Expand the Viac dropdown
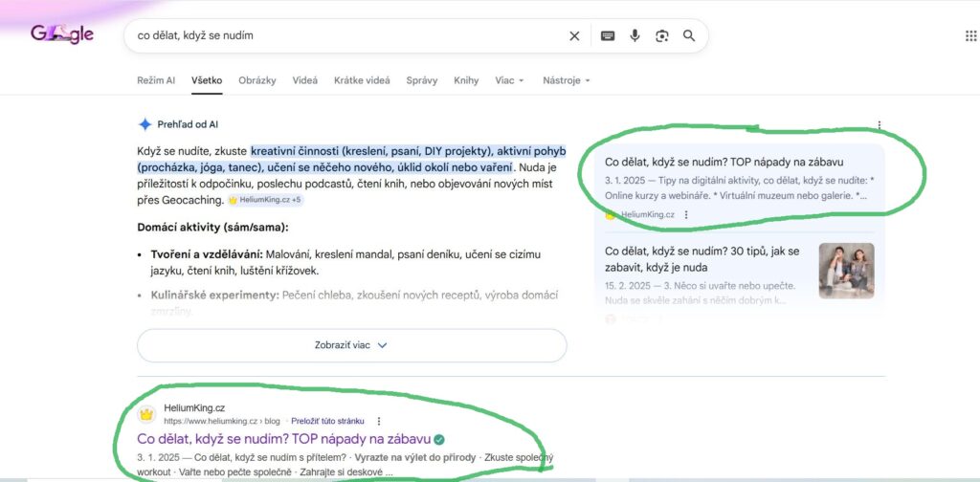This screenshot has height=482, width=980. [509, 80]
